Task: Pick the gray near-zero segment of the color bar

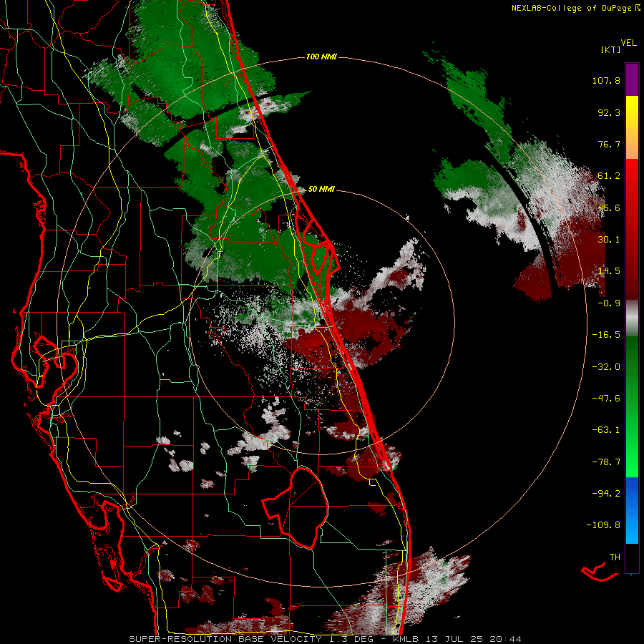Action: [632, 318]
